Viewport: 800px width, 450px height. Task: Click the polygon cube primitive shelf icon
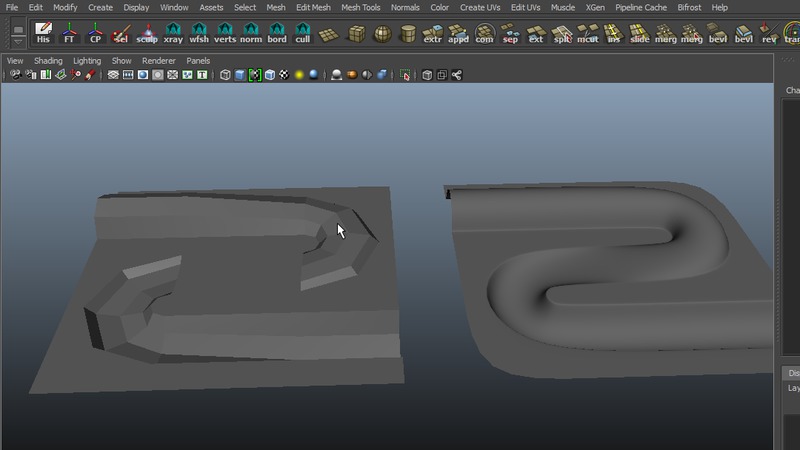tap(355, 33)
